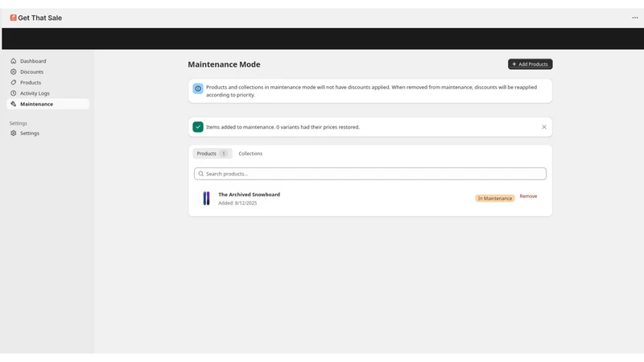Focus the Search products input field

(x=370, y=174)
